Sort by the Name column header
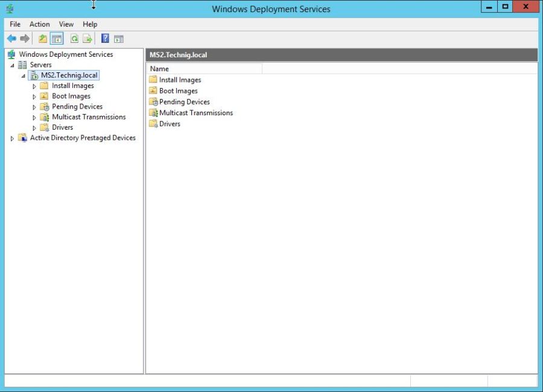This screenshot has height=392, width=543. pos(205,69)
